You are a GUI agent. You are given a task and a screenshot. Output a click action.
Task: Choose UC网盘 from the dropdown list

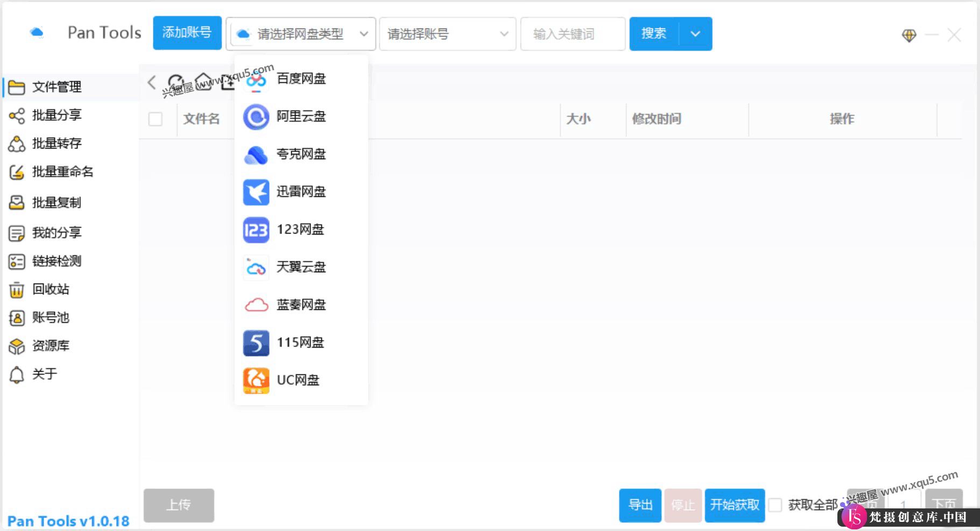pos(301,380)
